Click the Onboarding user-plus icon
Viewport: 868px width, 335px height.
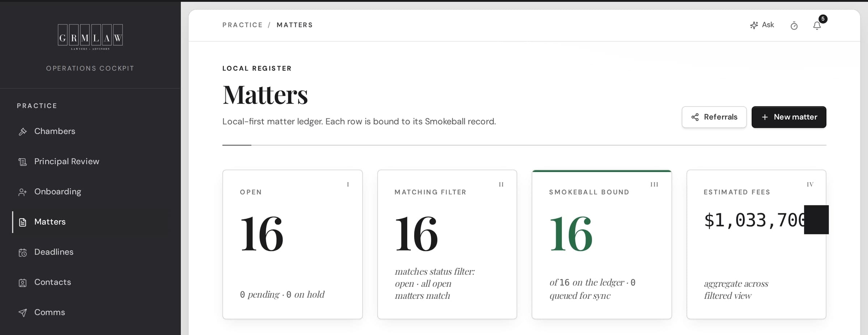[x=23, y=192]
